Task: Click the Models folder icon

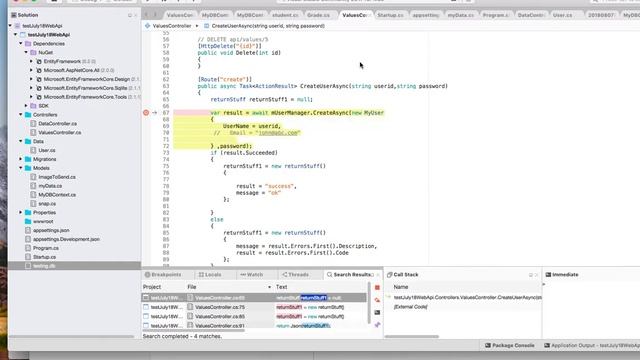Action: [28, 168]
